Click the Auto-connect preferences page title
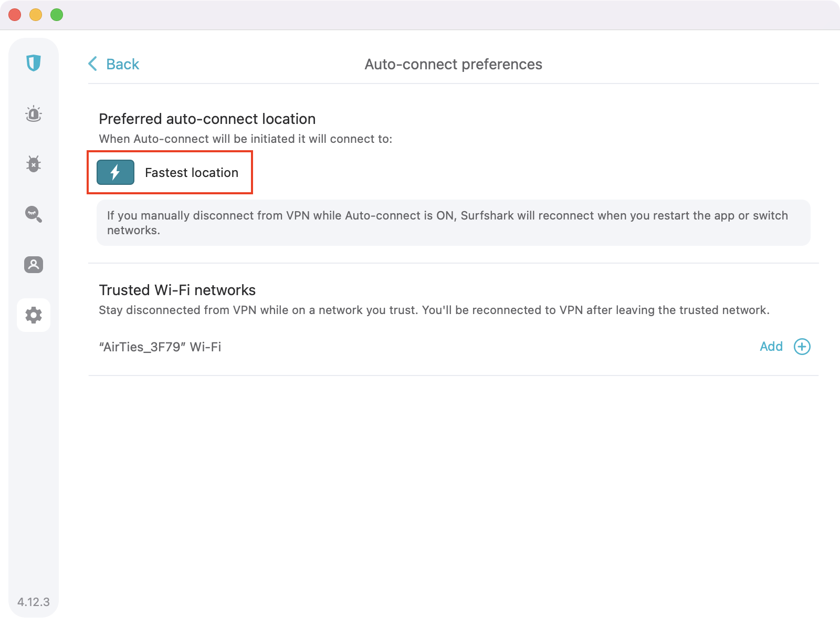This screenshot has width=840, height=626. 453,64
